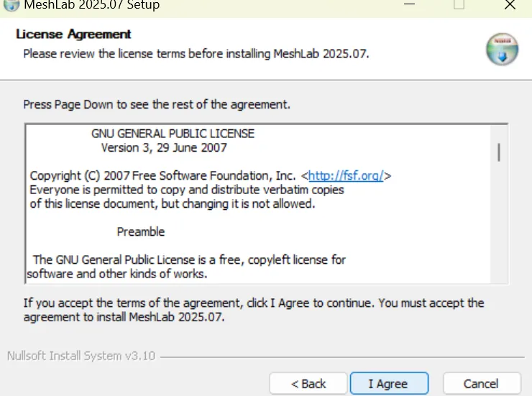532x396 pixels.
Task: Accept the license with I Agree
Action: [389, 384]
